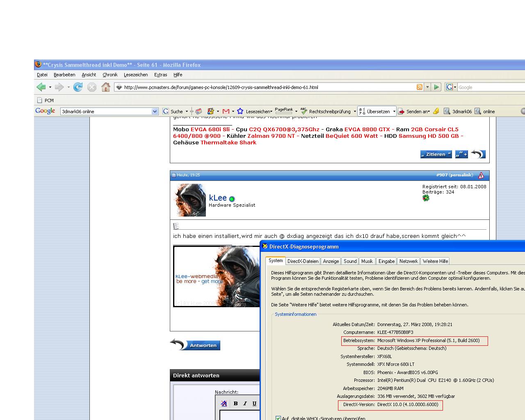This screenshot has height=420, width=525.
Task: Click kLee's avatar image
Action: (190, 200)
